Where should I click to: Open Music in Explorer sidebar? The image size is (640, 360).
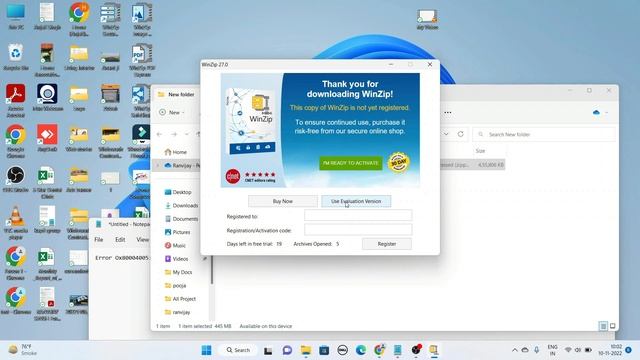click(x=175, y=245)
